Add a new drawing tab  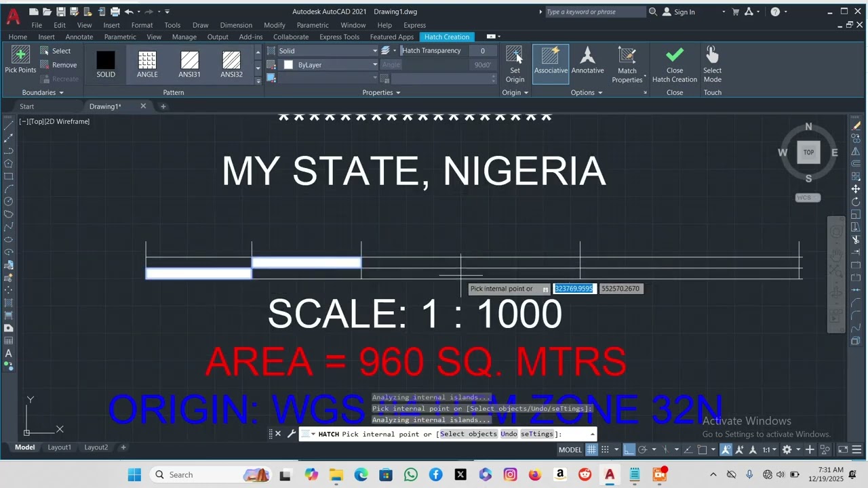163,106
